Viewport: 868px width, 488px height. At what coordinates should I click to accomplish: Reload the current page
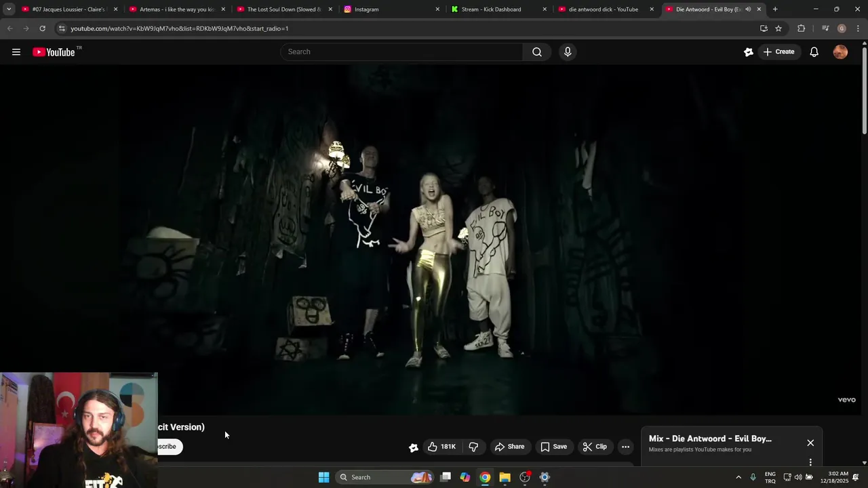point(42,28)
